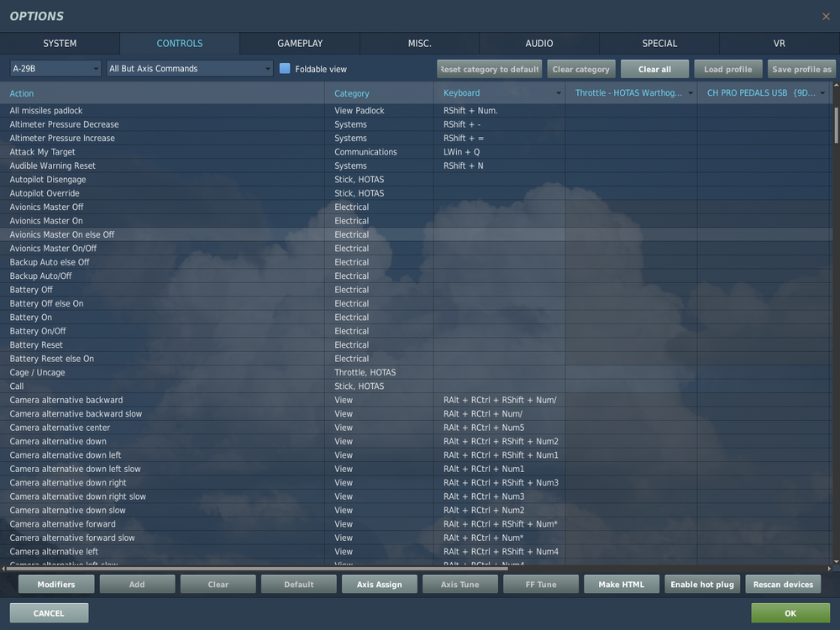Select the Battery Reset else On row
840x630 pixels.
point(417,359)
